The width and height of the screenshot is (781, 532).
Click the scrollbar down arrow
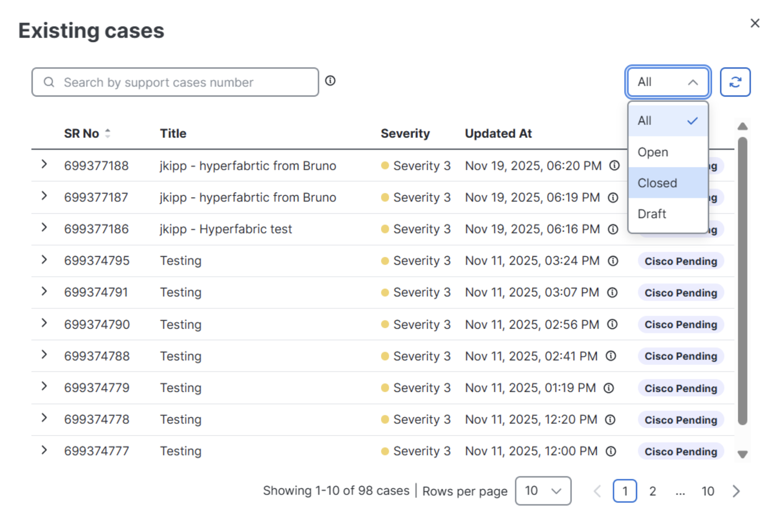tap(743, 454)
